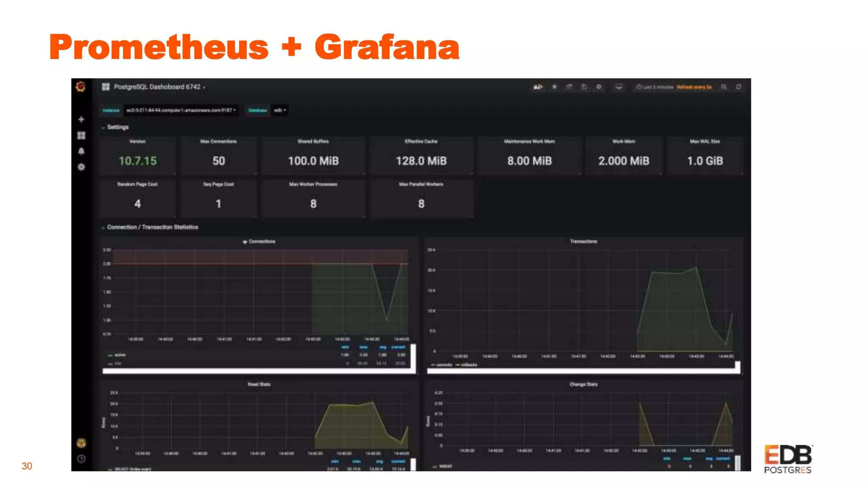Open the Read Stats panel title menu
This screenshot has width=868, height=488.
tap(259, 384)
